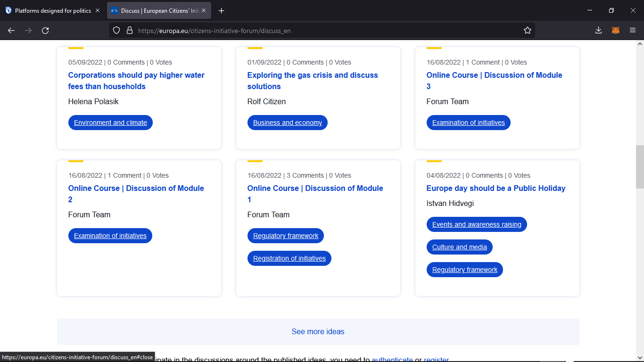Filter by Environment and climate tag
Image resolution: width=644 pixels, height=362 pixels.
tap(110, 123)
